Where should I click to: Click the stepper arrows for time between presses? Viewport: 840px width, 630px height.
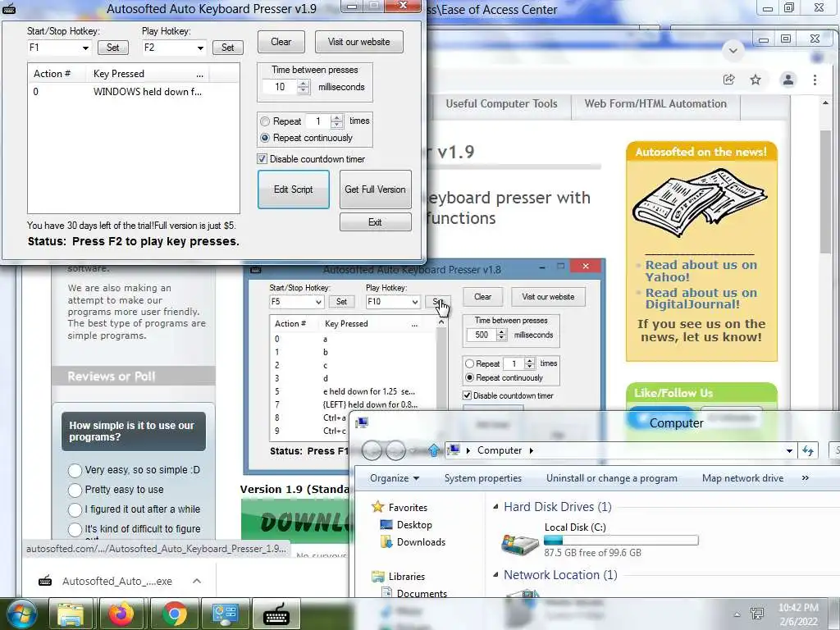tap(304, 87)
